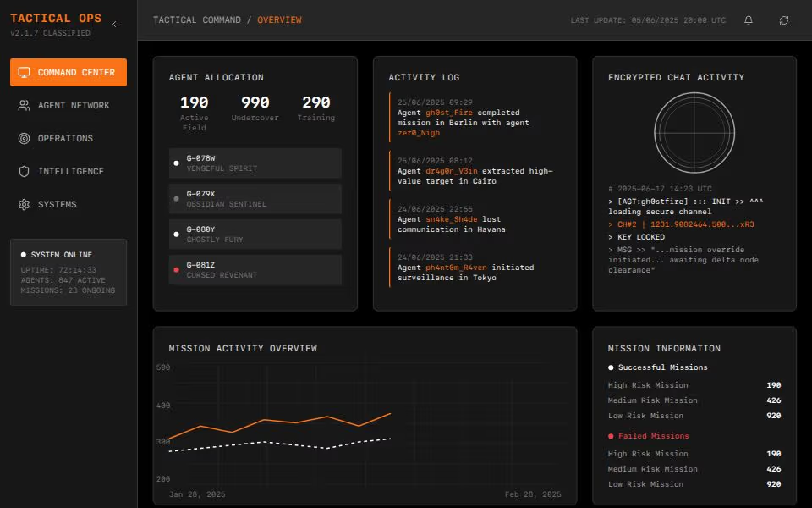The image size is (812, 508).
Task: Select agent G-080Y Ghostly Fury row
Action: pyautogui.click(x=255, y=235)
